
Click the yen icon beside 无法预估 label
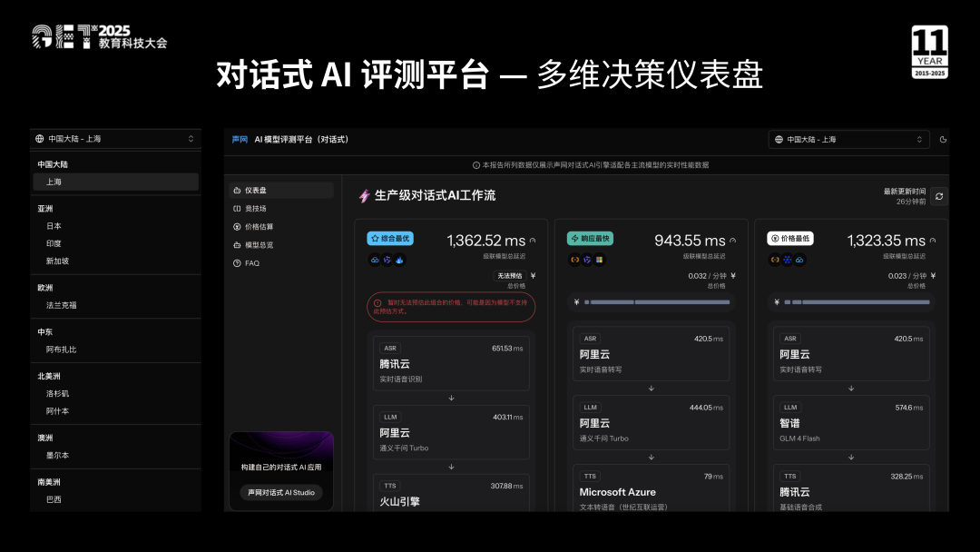(534, 276)
